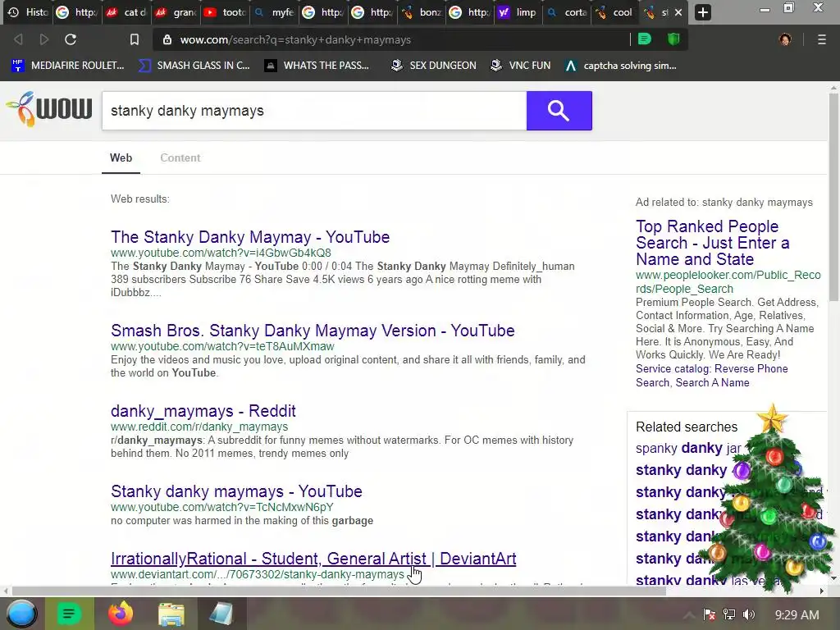
Task: Show hidden tray icons arrow
Action: pyautogui.click(x=689, y=615)
